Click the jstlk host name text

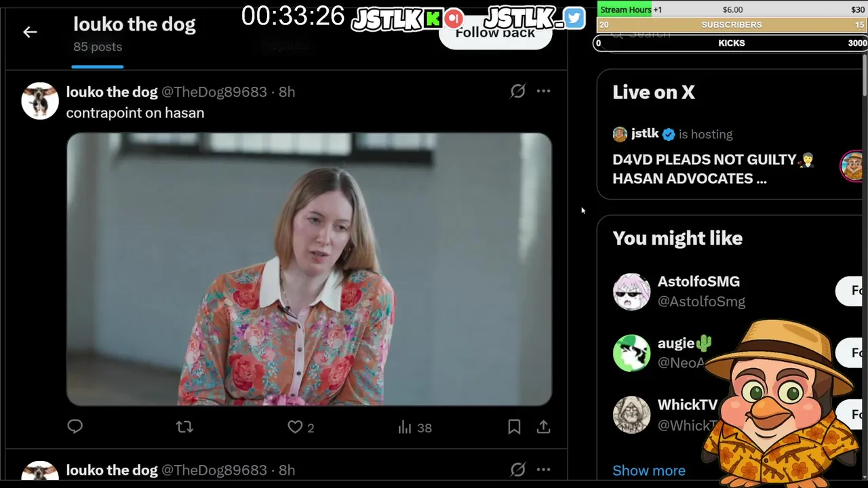coord(645,134)
